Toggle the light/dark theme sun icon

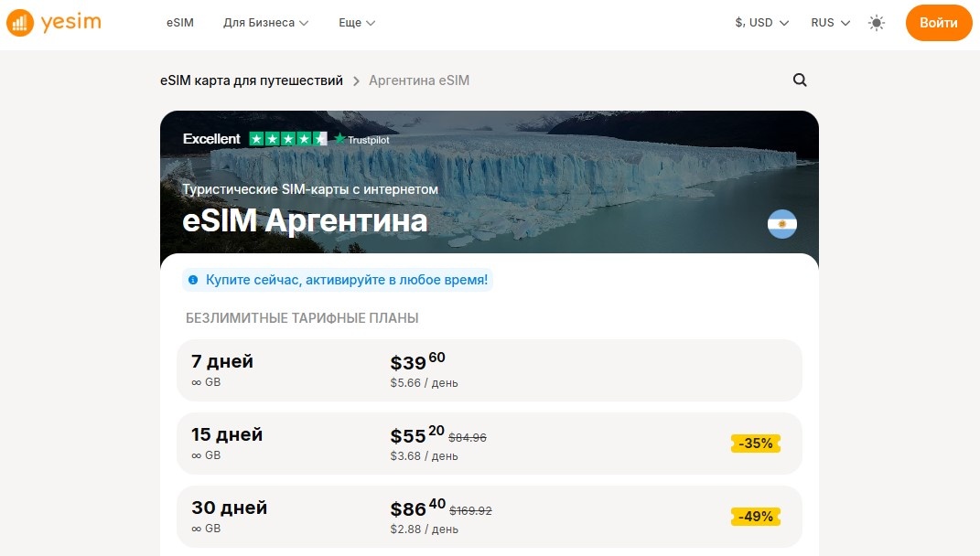coord(876,22)
